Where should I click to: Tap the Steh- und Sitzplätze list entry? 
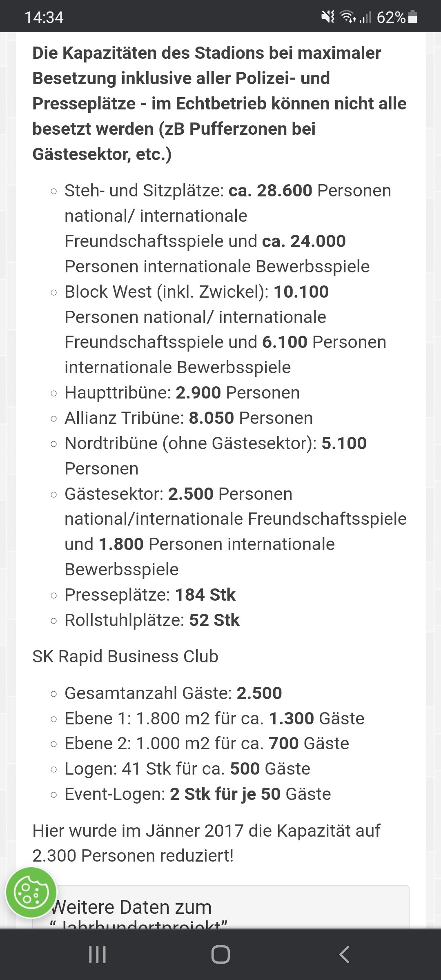point(228,228)
